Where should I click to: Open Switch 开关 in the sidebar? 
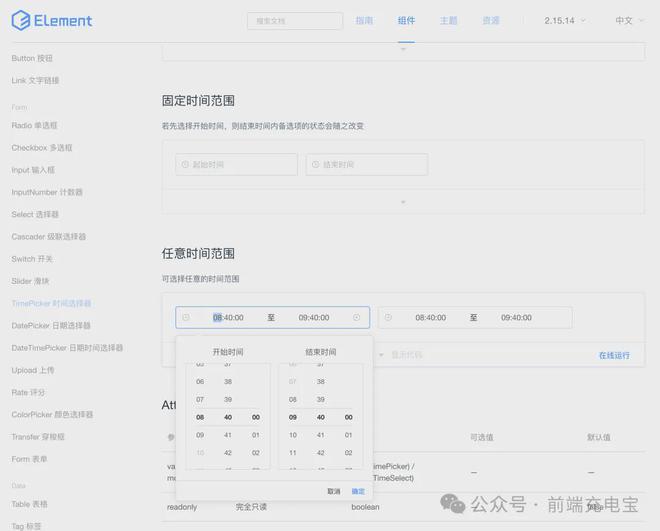pos(32,259)
